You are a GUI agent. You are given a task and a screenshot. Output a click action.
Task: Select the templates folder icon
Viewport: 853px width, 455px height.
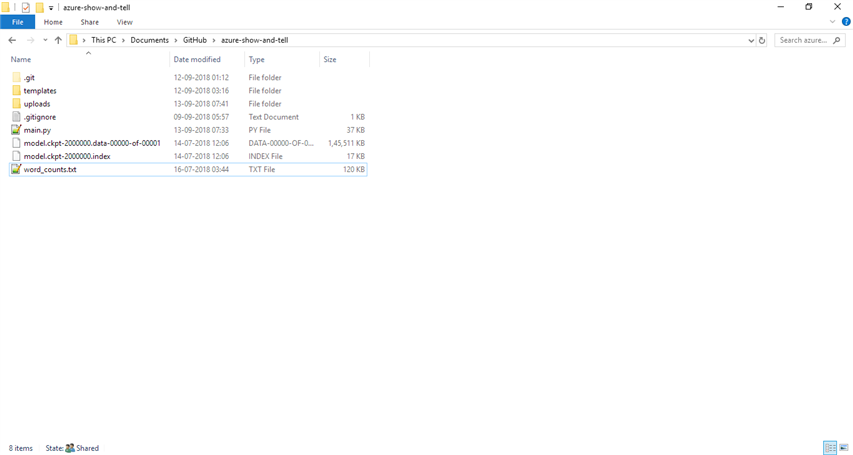[16, 90]
